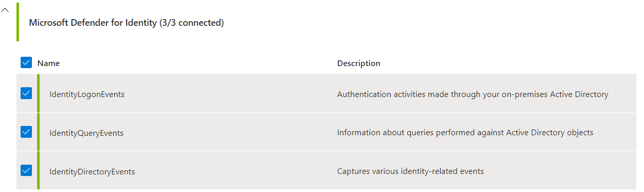644x192 pixels.
Task: Select the IdentityLogonEvents table name
Action: [x=87, y=94]
